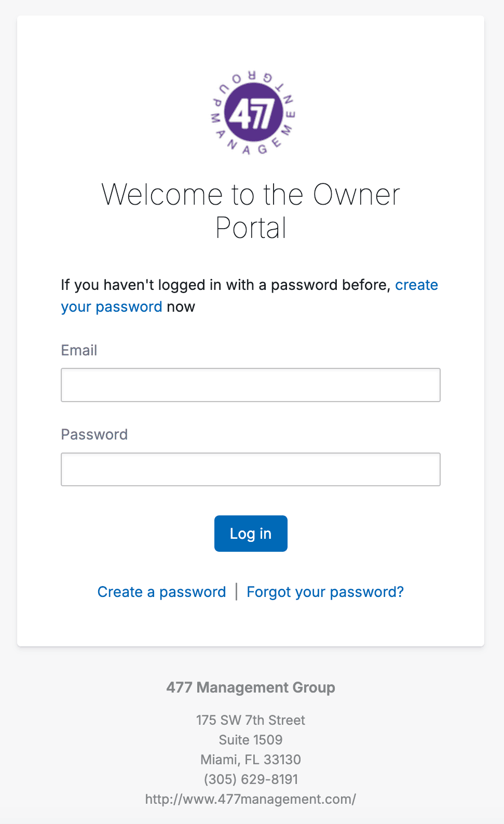The height and width of the screenshot is (824, 504).
Task: Click the 'Password' field label
Action: pyautogui.click(x=94, y=434)
